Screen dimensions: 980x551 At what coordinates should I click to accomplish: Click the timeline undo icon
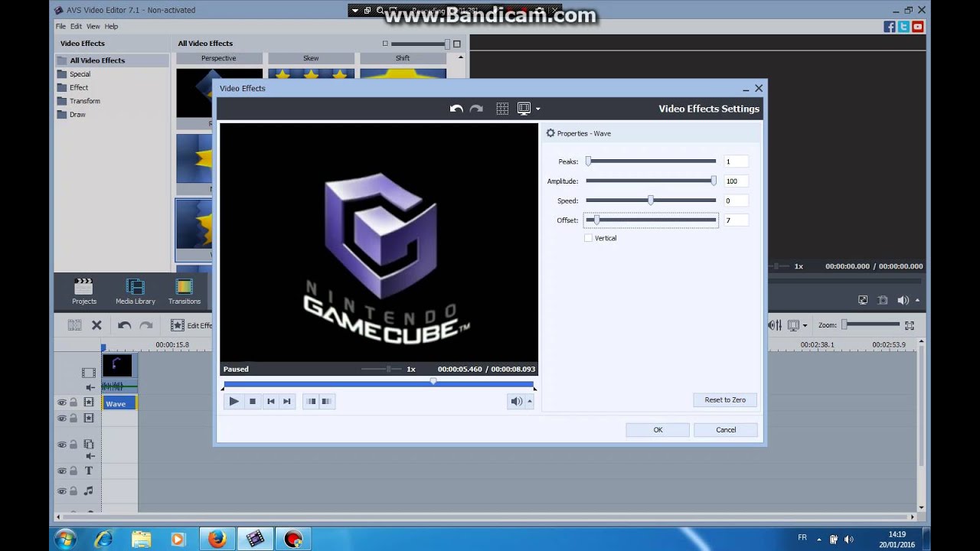pos(124,325)
